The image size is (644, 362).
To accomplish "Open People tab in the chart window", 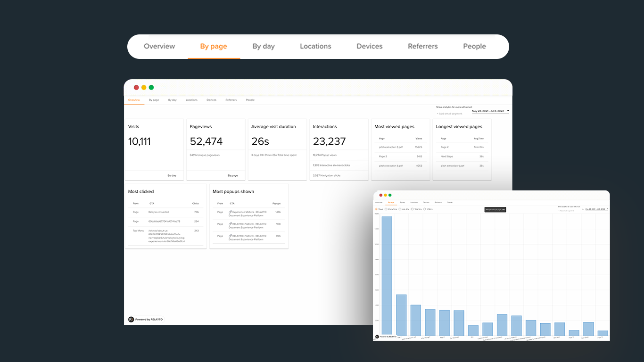I will coord(450,202).
